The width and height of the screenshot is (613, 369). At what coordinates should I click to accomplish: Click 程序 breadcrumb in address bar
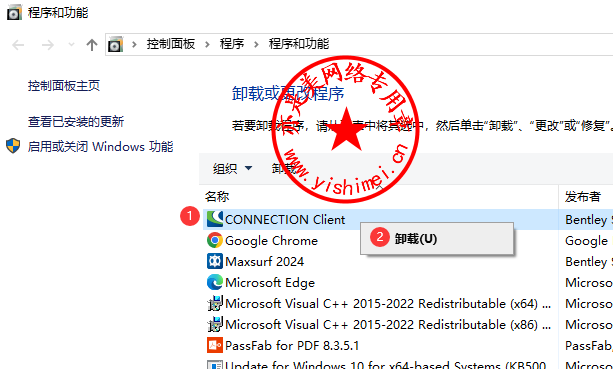tap(232, 44)
